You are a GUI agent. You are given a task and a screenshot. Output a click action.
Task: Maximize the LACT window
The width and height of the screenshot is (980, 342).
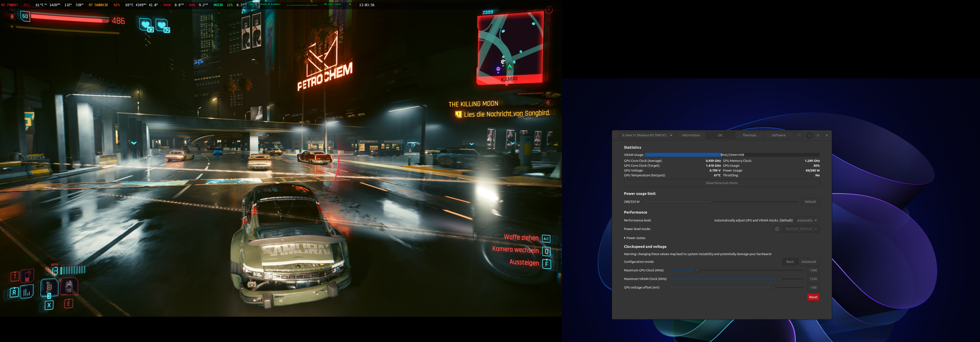pyautogui.click(x=818, y=135)
